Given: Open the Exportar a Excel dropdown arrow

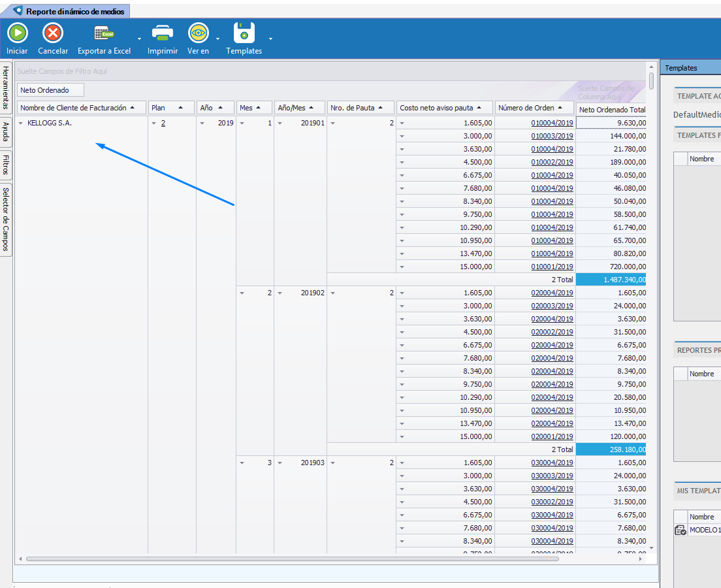Looking at the screenshot, I should pyautogui.click(x=139, y=39).
